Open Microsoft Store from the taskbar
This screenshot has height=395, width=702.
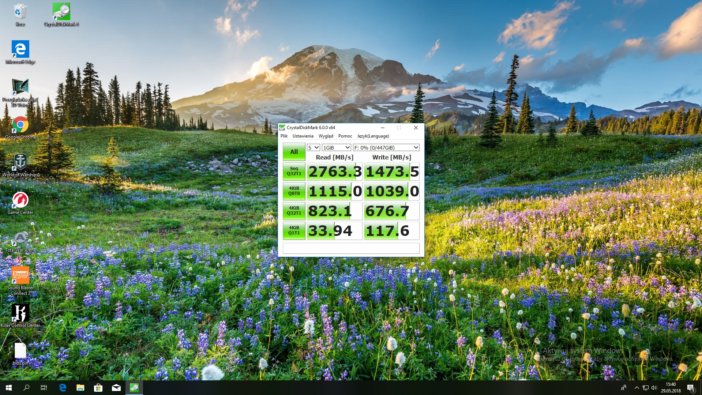(x=98, y=388)
